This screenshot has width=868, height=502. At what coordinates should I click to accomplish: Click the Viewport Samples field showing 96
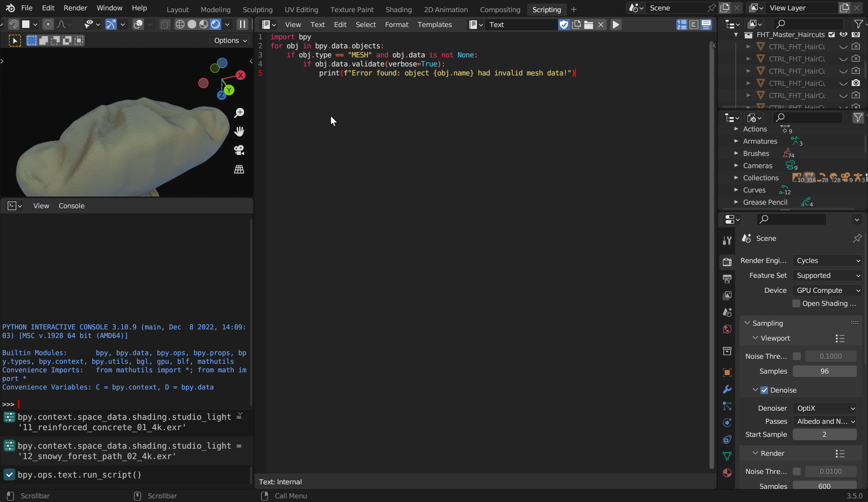tap(825, 371)
